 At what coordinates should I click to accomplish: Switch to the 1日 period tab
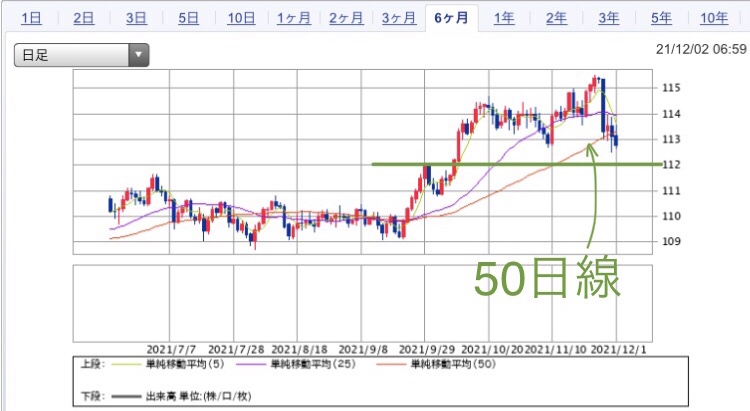pyautogui.click(x=31, y=19)
